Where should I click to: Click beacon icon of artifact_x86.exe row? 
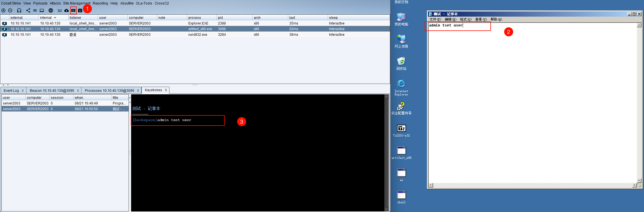[x=5, y=29]
